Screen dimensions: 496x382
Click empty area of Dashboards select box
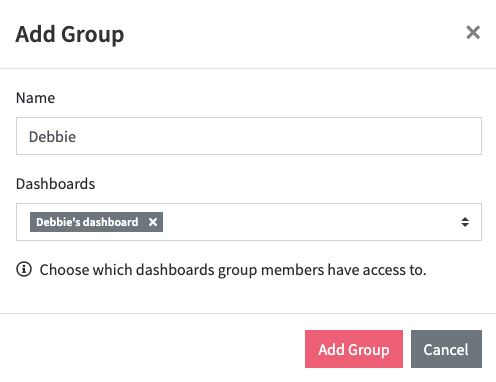[310, 222]
